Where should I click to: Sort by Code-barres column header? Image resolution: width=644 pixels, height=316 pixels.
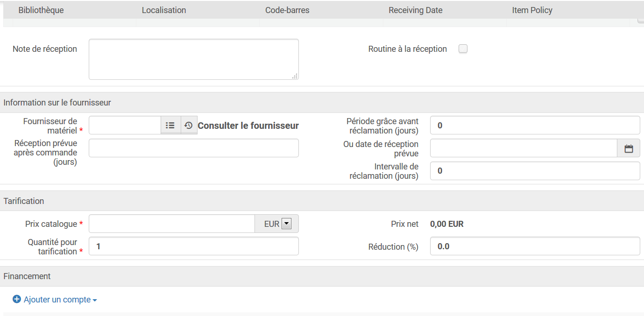pyautogui.click(x=287, y=10)
